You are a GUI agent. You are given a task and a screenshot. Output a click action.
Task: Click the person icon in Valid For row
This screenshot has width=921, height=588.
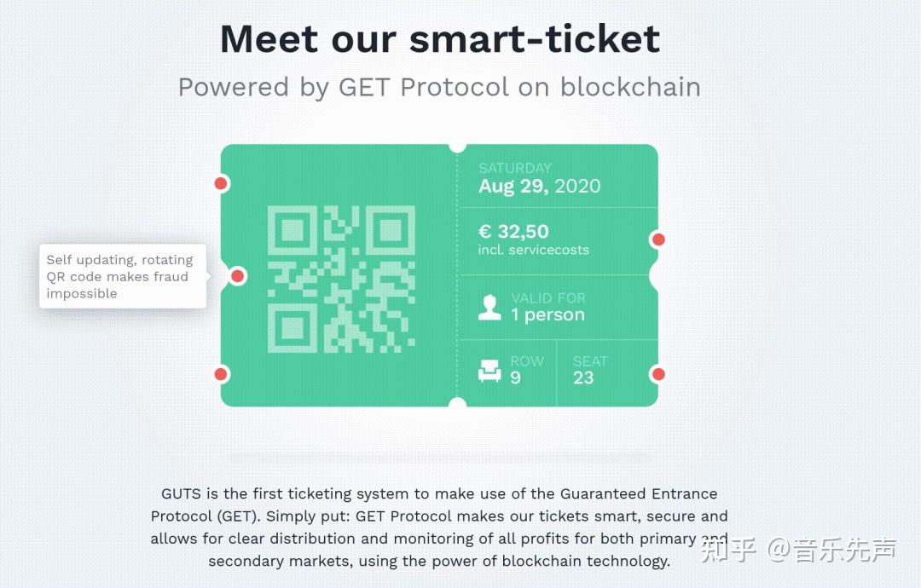pos(489,308)
